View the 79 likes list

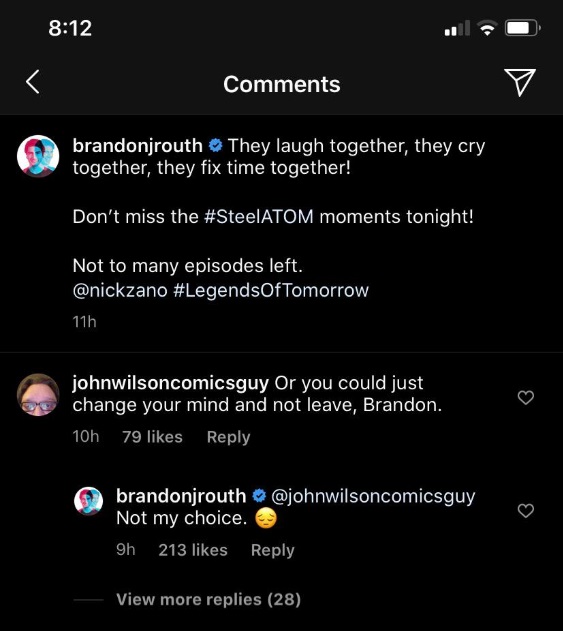pyautogui.click(x=153, y=437)
